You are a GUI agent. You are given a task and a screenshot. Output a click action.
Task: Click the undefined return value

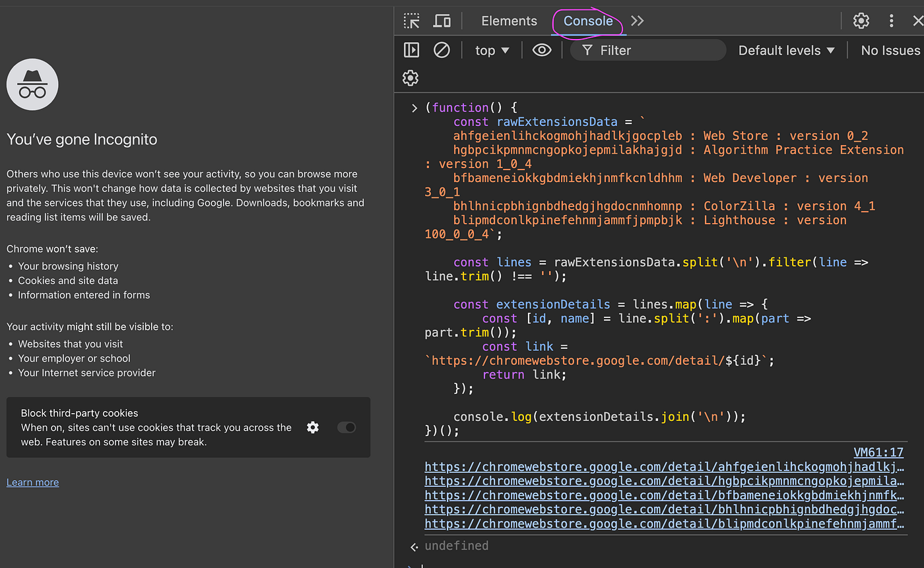coord(457,546)
